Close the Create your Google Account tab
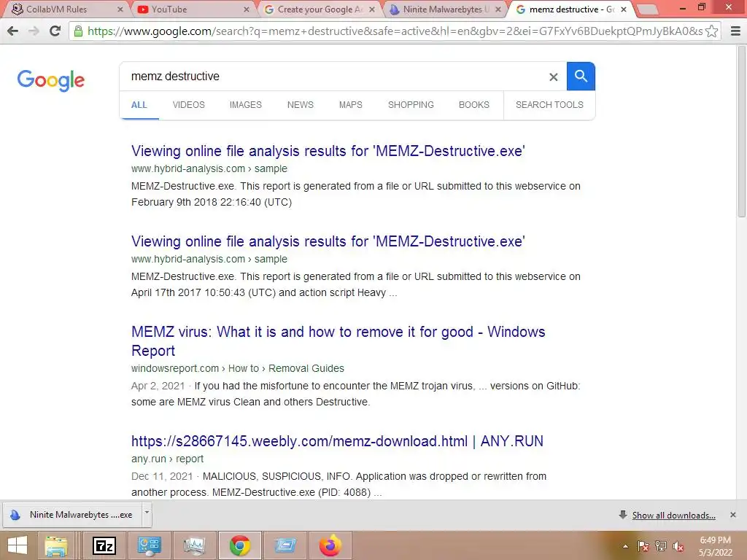 tap(372, 9)
